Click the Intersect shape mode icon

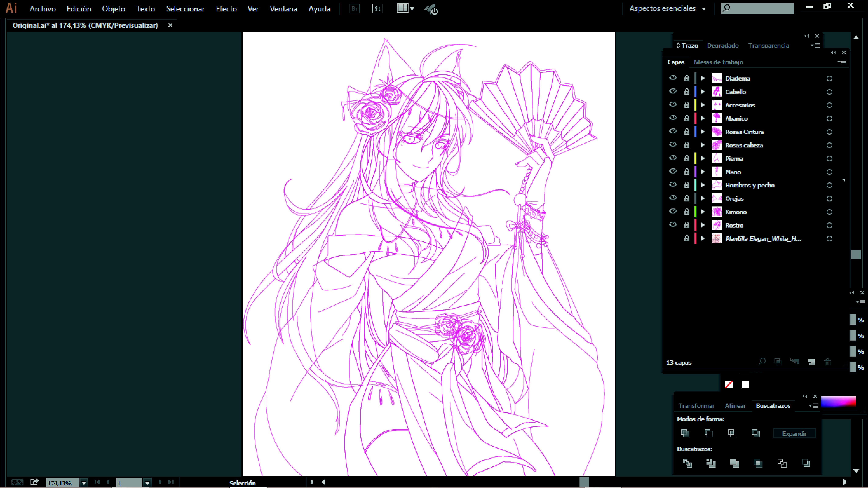pos(732,433)
